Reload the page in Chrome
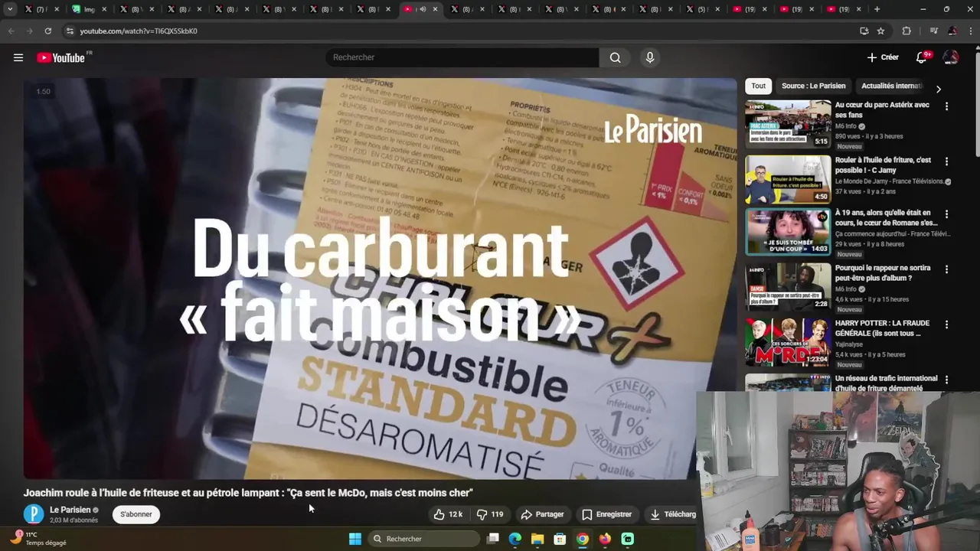This screenshot has height=551, width=980. click(47, 31)
